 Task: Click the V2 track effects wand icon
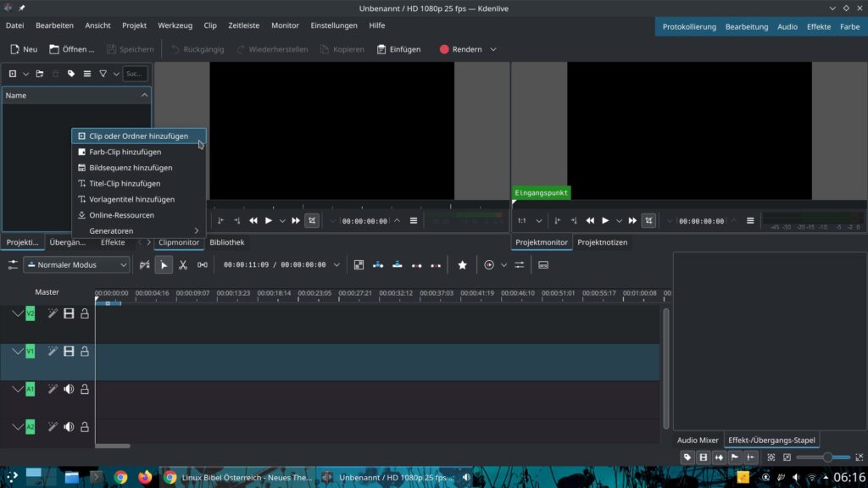53,313
